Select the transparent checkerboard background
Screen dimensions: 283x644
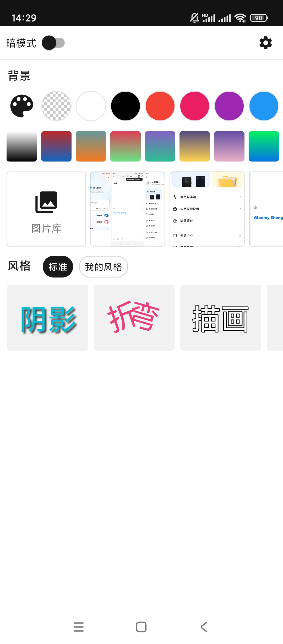(x=56, y=106)
